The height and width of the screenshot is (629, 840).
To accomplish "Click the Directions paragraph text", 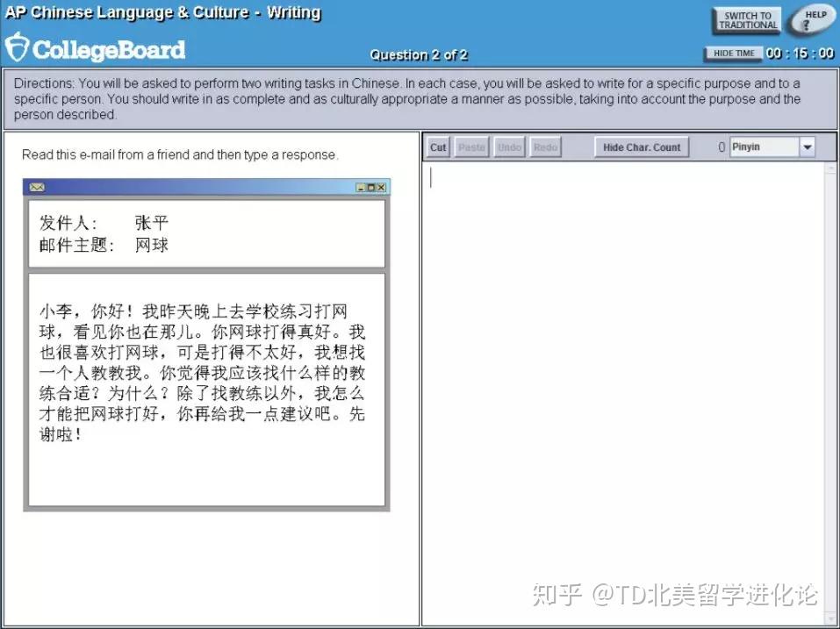I will pyautogui.click(x=407, y=99).
